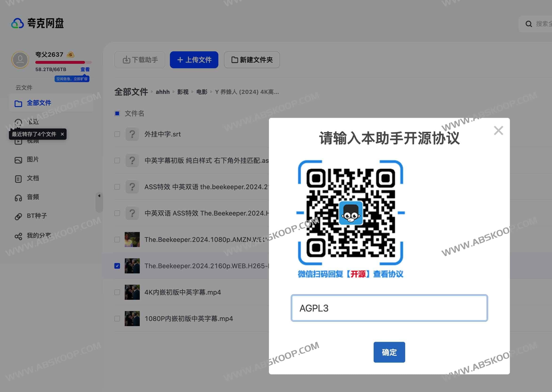Open the 图片 category in sidebar
The image size is (552, 392).
(33, 160)
